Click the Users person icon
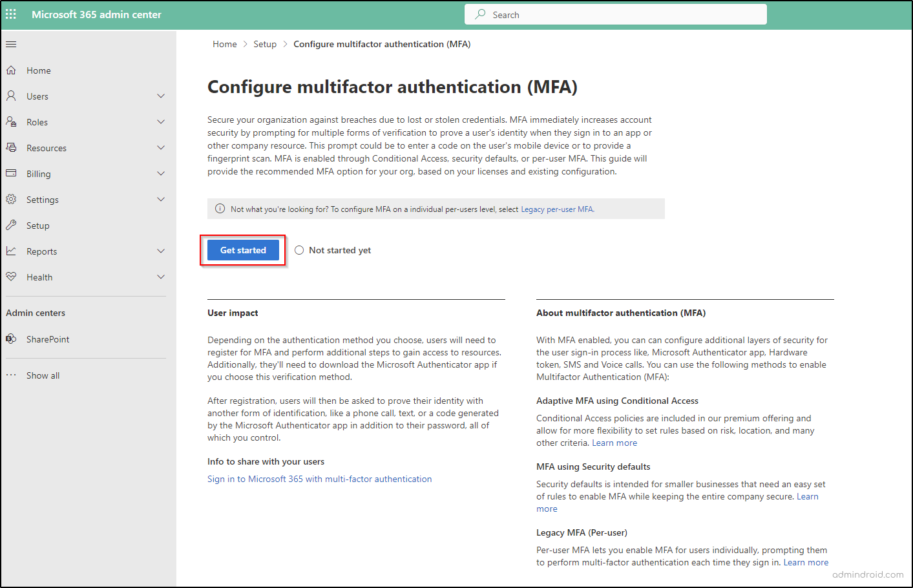913x588 pixels. point(11,96)
